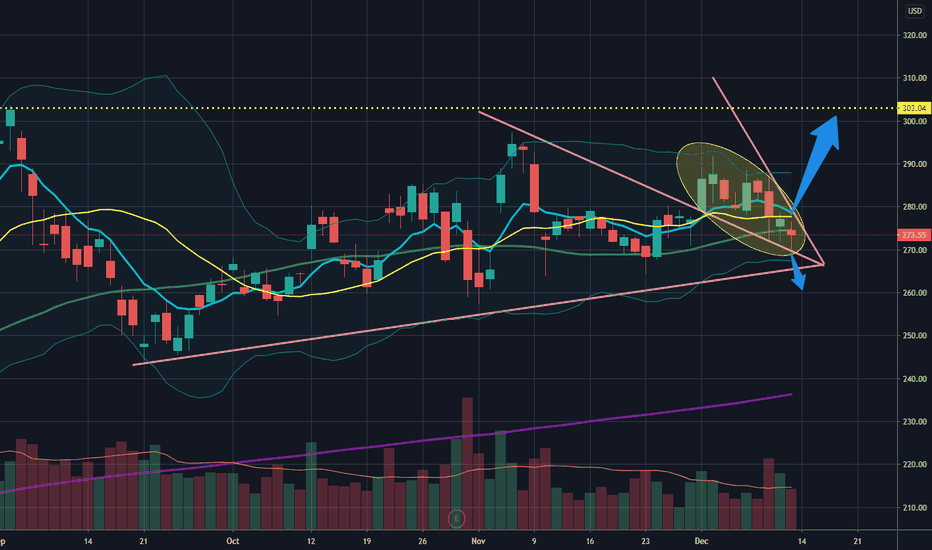
Task: Click the 16 date label on time axis
Action: coord(590,541)
